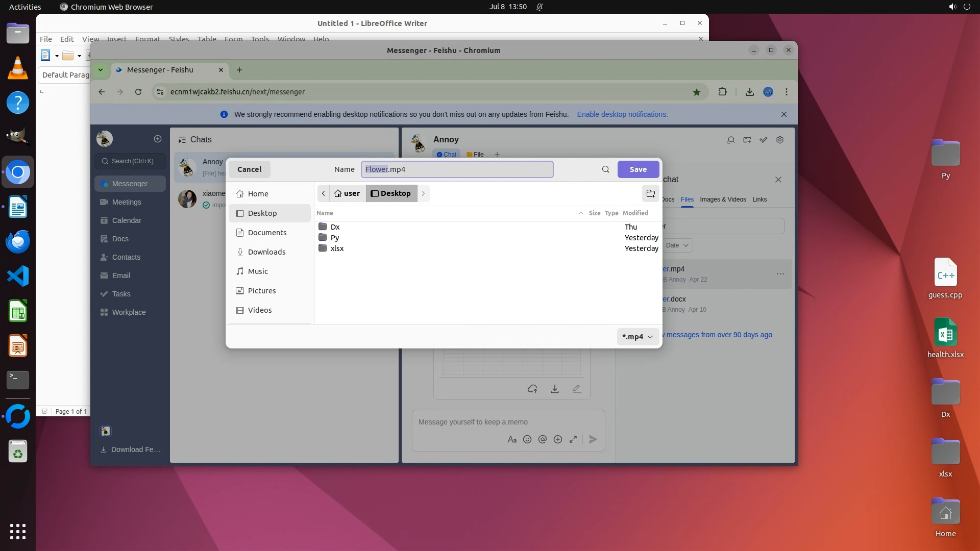The image size is (980, 551).
Task: Click the Name field containing Flower.mp4
Action: click(457, 169)
